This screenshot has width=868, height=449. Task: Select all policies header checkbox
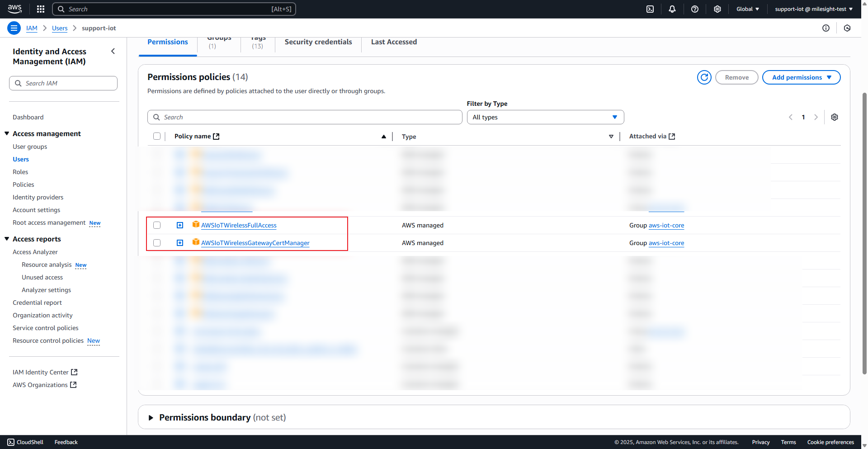click(157, 136)
